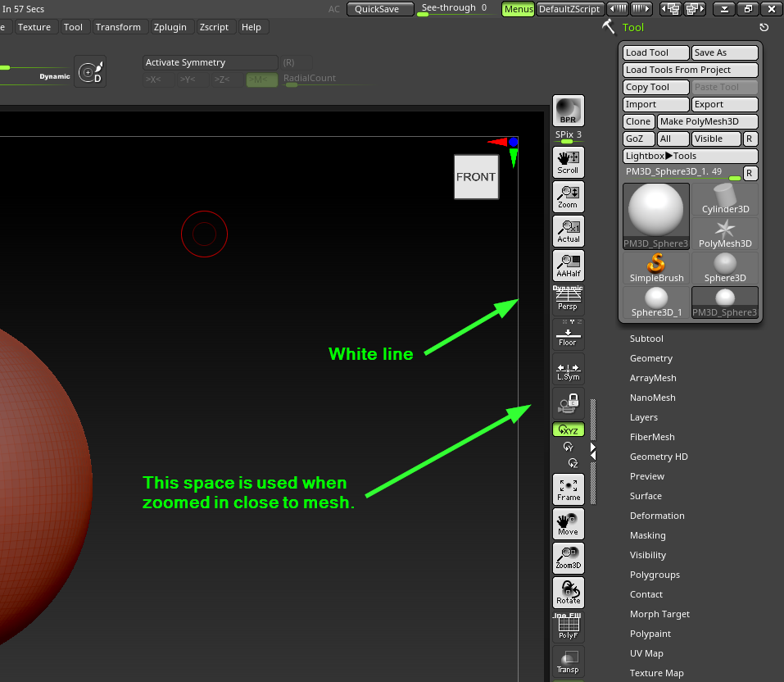
Task: Click the DefaultZScript button
Action: (570, 9)
